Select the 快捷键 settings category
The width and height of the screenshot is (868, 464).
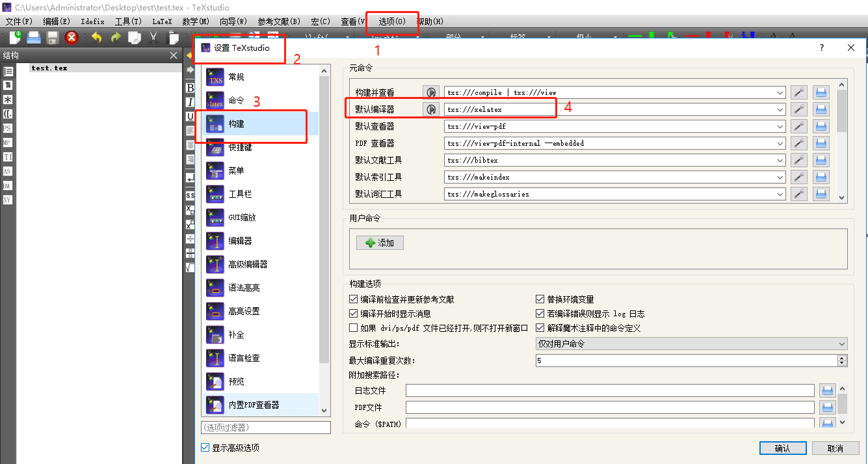tap(260, 147)
